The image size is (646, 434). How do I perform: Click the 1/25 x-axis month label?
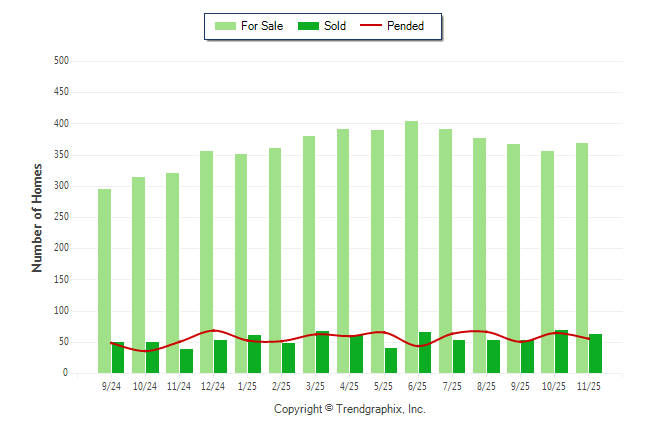247,386
